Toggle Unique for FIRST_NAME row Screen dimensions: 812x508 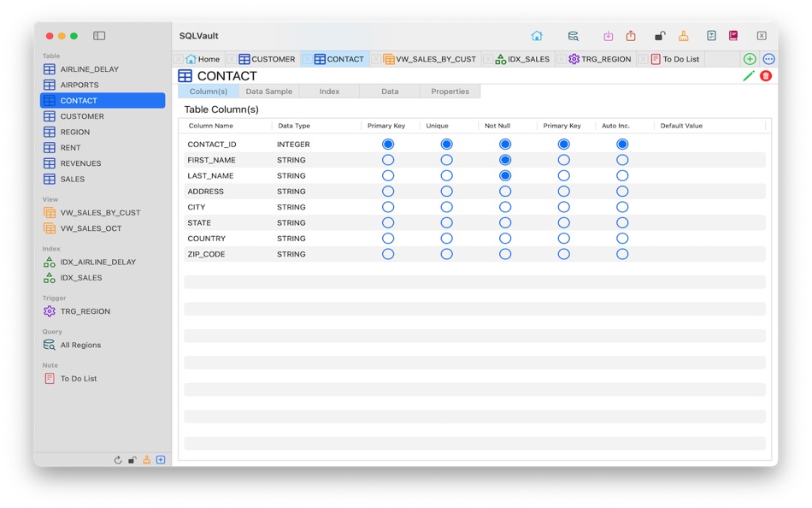pyautogui.click(x=446, y=160)
